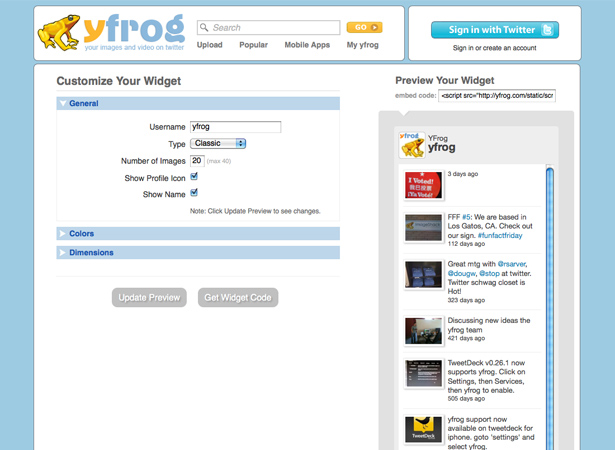This screenshot has height=450, width=615.
Task: Click 'Sign in or create an account' link
Action: click(495, 48)
